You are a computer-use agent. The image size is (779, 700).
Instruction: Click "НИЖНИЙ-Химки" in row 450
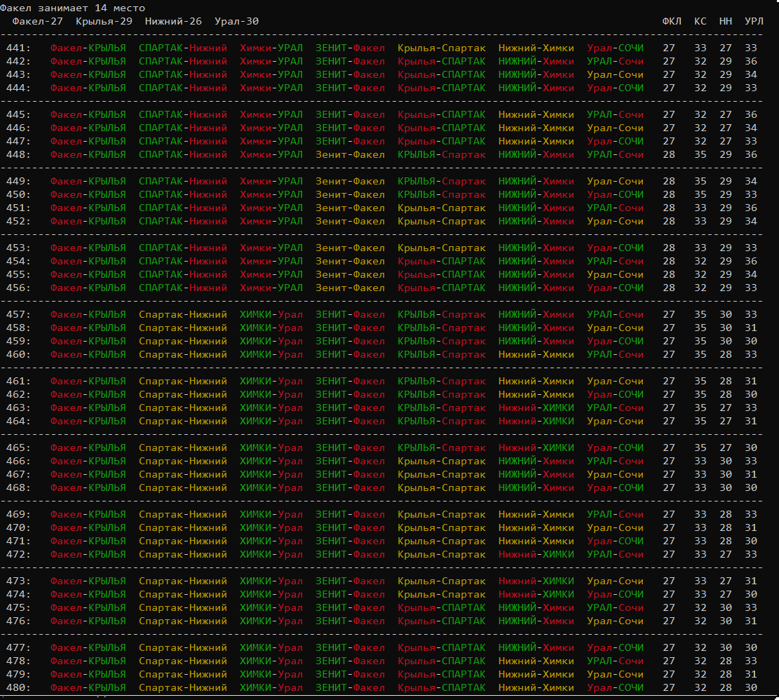(536, 195)
